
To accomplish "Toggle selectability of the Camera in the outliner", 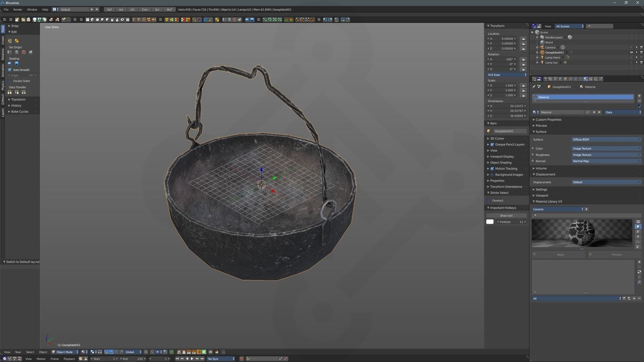I will coord(636,47).
